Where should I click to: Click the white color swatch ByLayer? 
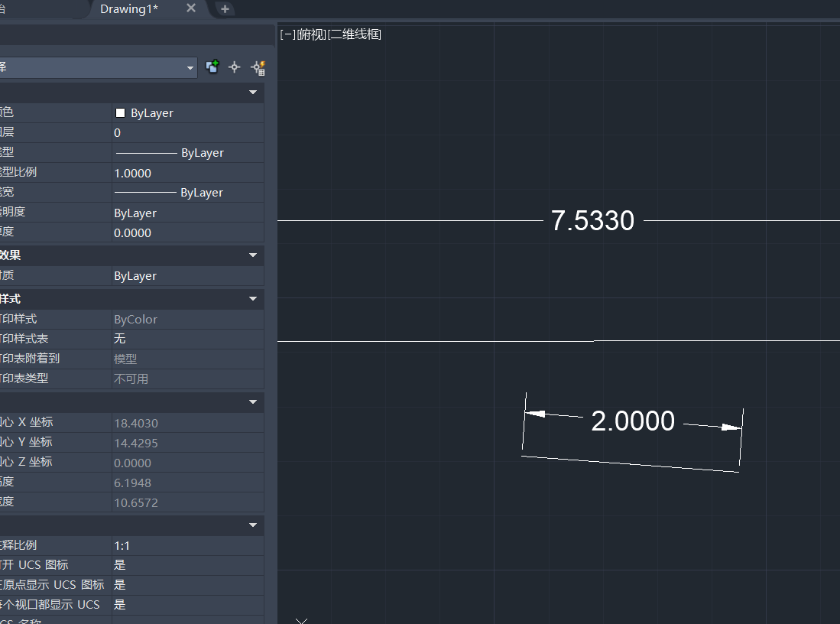pos(120,112)
